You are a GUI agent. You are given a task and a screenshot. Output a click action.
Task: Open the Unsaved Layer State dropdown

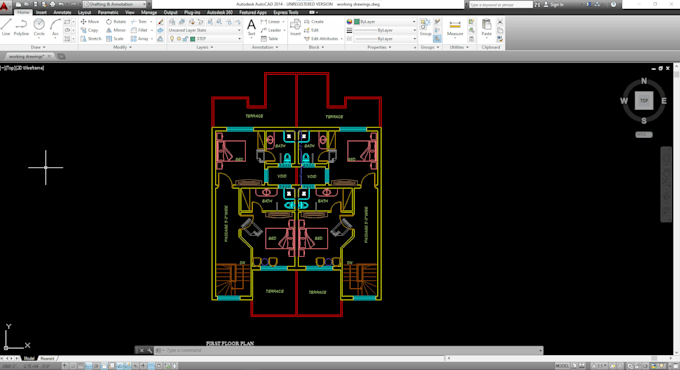tap(204, 30)
